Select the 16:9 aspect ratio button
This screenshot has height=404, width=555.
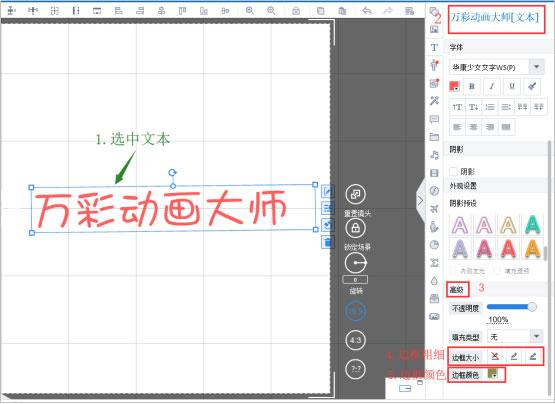[x=355, y=311]
